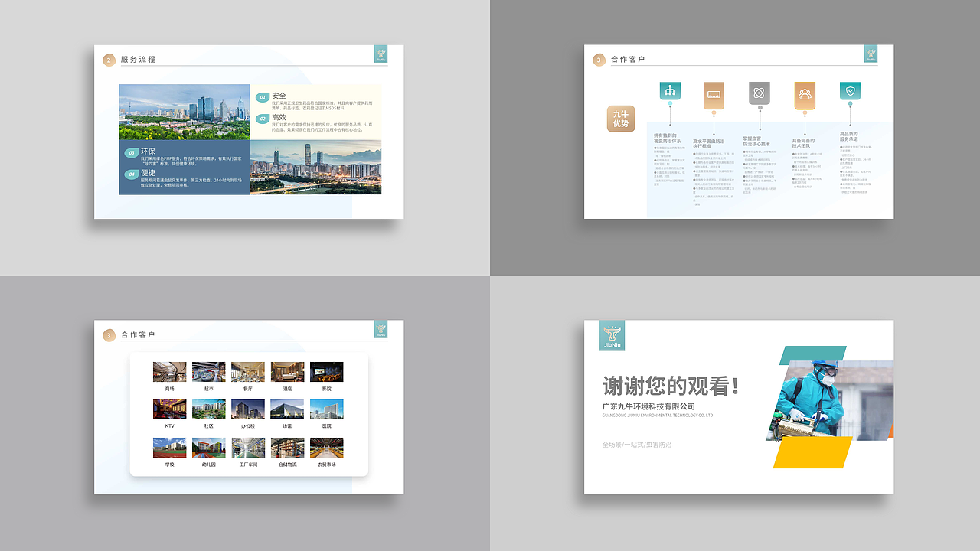Viewport: 980px width, 551px height.
Task: Click the 服务流程 slide title
Action: [138, 60]
